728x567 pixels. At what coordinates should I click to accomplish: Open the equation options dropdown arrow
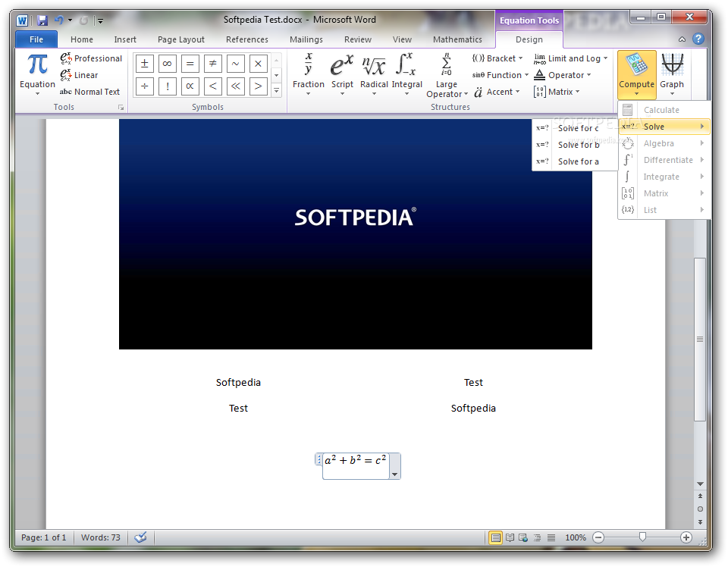pyautogui.click(x=394, y=475)
